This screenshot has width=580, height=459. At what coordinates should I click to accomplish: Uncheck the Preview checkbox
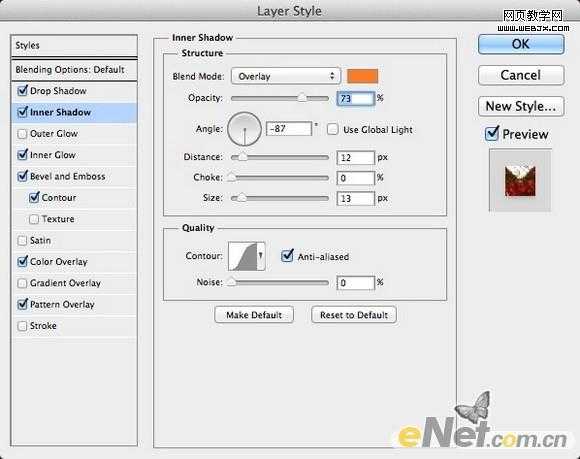tap(492, 134)
